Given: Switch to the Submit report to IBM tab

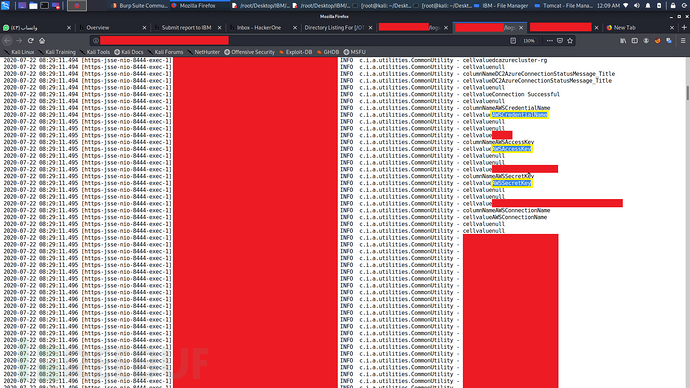Looking at the screenshot, I should coord(188,27).
